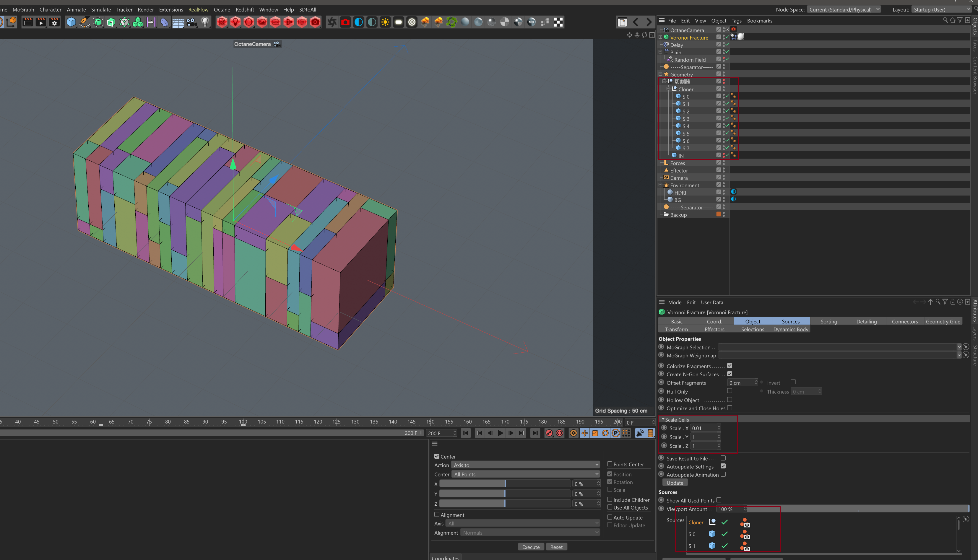978x560 pixels.
Task: Click the Light bulb icon in toolbar
Action: (205, 22)
